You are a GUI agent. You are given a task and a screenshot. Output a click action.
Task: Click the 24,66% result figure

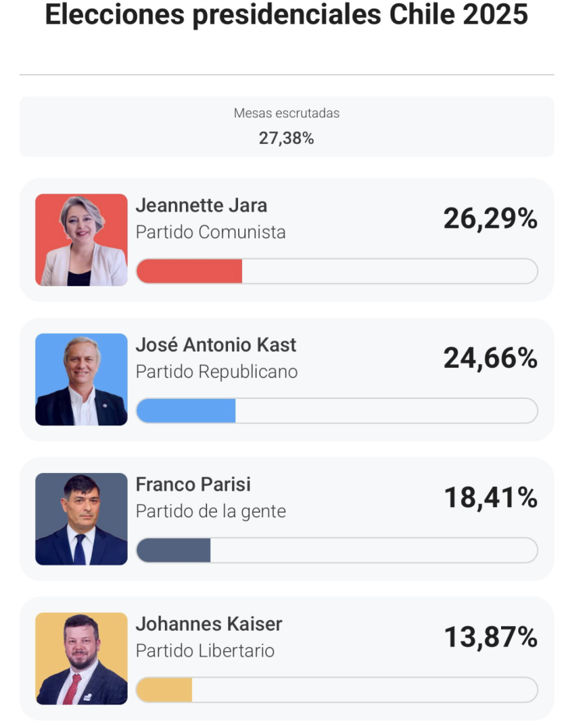(x=490, y=359)
